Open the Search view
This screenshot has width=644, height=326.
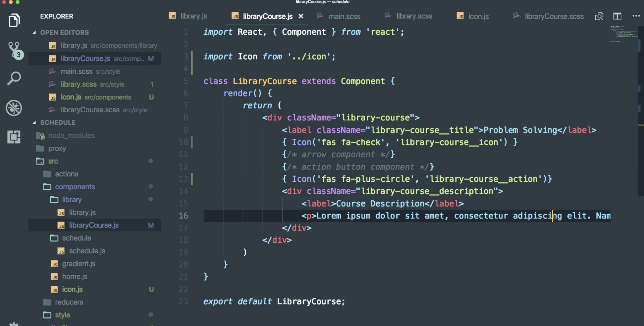tap(14, 79)
